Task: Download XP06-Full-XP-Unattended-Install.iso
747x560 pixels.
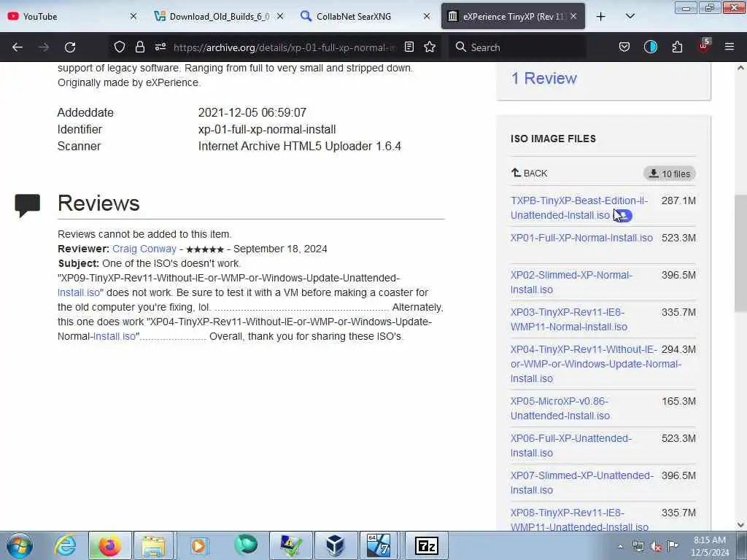Action: point(570,446)
